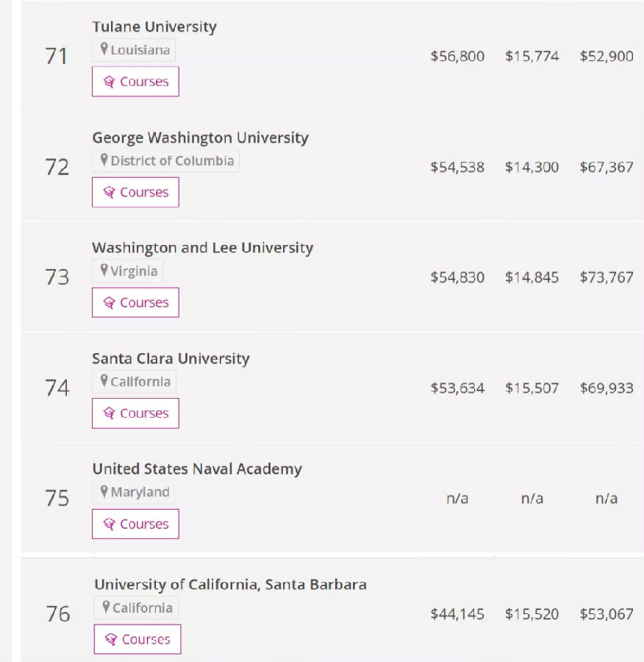Select University of California, Santa Barbara title
This screenshot has height=662, width=644.
[230, 585]
